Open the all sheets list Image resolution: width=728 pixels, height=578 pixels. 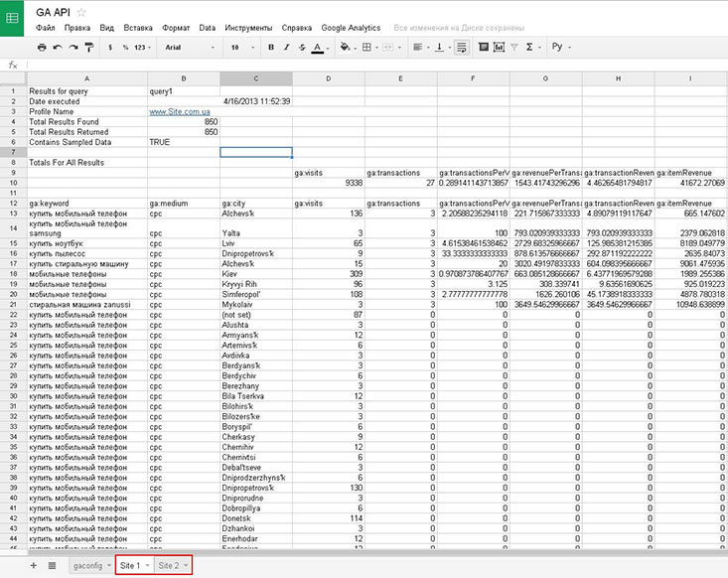click(52, 565)
